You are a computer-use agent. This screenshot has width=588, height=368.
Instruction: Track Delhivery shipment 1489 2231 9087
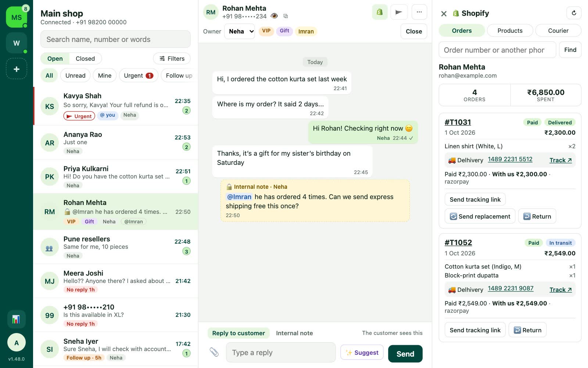point(560,290)
